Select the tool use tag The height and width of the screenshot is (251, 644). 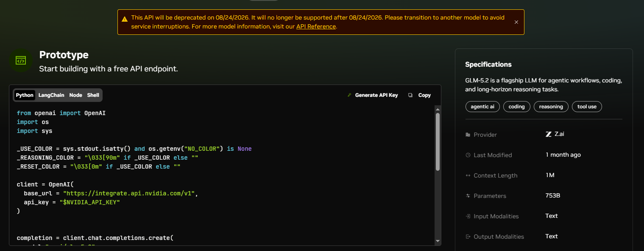tap(587, 107)
